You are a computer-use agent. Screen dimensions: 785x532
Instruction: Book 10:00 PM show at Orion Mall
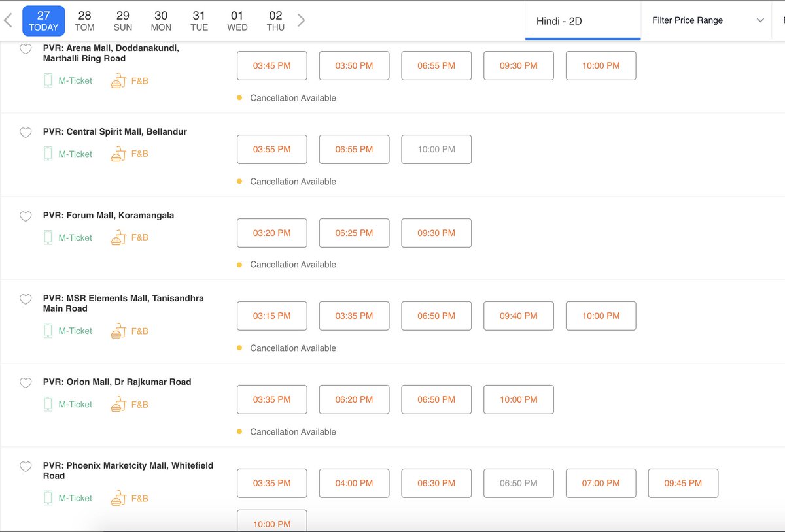coord(519,399)
